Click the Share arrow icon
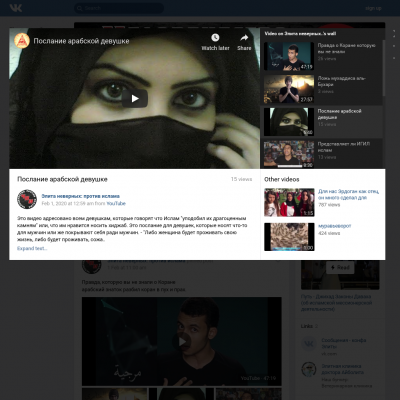 [244, 38]
